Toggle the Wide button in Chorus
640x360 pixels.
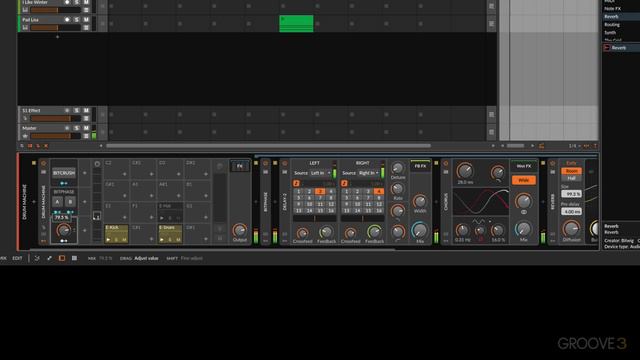tap(524, 180)
